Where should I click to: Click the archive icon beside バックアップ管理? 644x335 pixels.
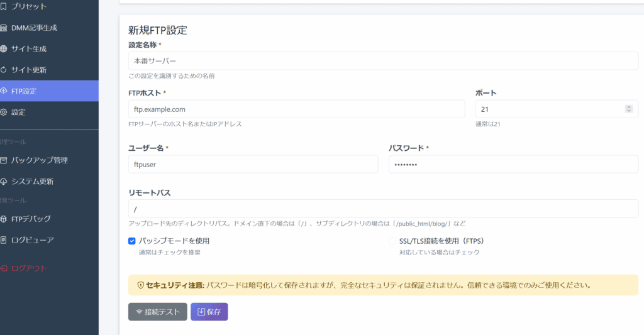click(x=4, y=160)
